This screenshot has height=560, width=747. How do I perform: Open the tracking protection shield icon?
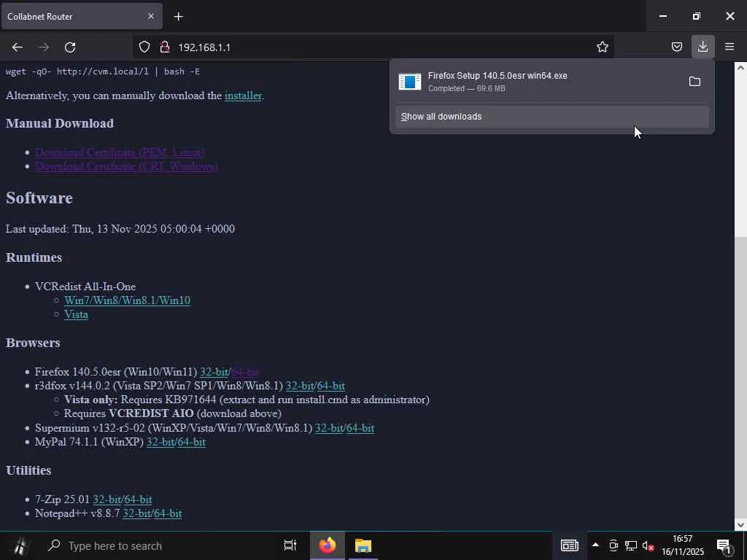click(144, 47)
